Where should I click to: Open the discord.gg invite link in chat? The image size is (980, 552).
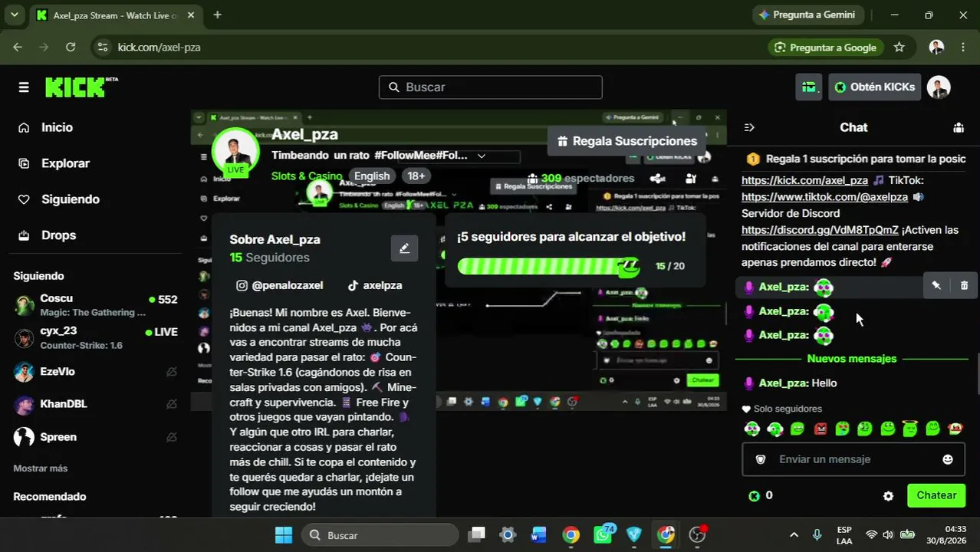pyautogui.click(x=820, y=230)
